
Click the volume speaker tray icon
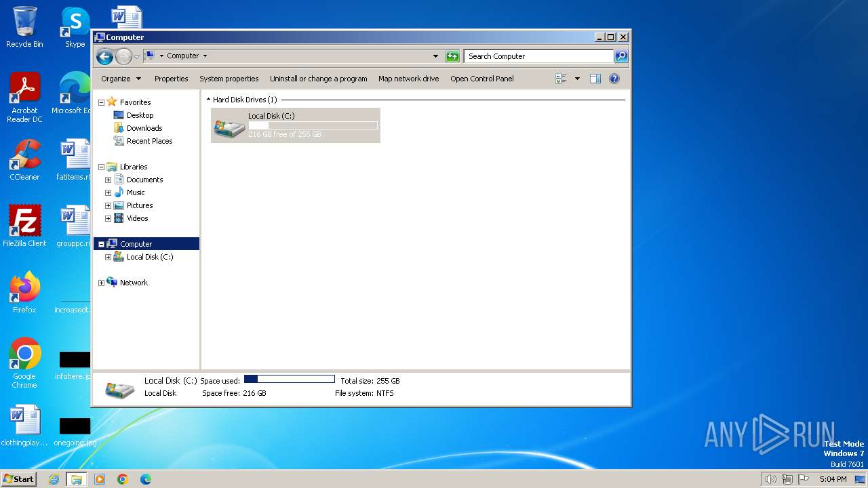[x=770, y=479]
